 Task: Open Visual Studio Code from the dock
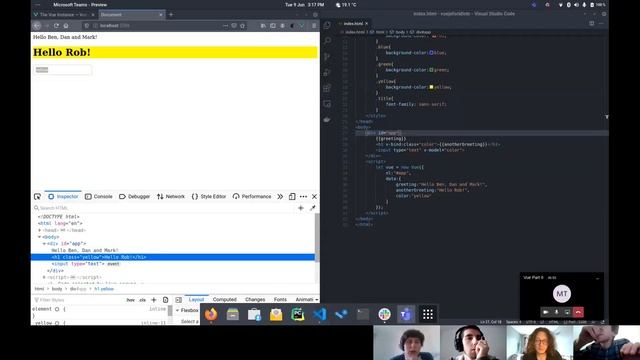320,314
